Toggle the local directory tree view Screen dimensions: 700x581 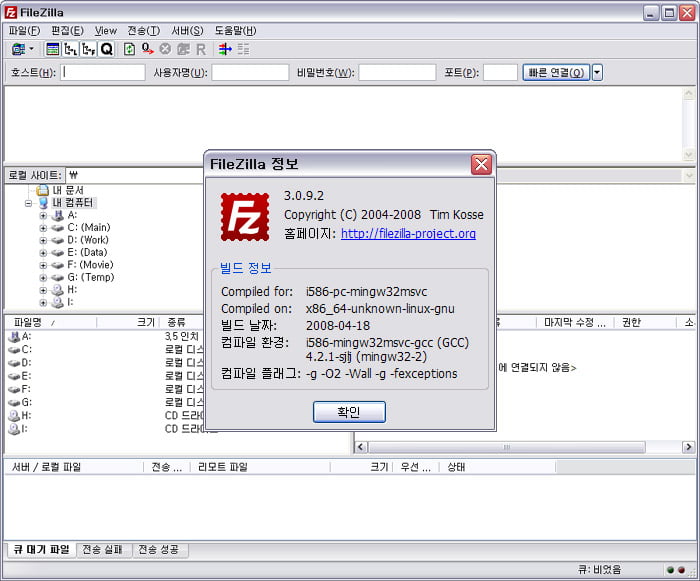click(70, 49)
